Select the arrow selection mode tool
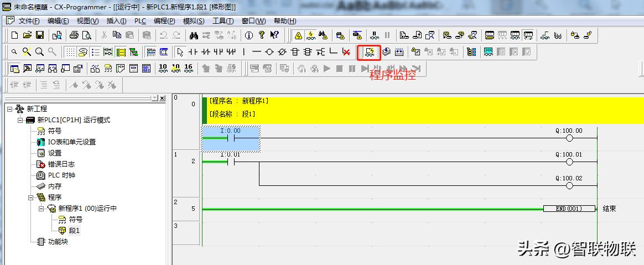The image size is (644, 265). tap(180, 52)
